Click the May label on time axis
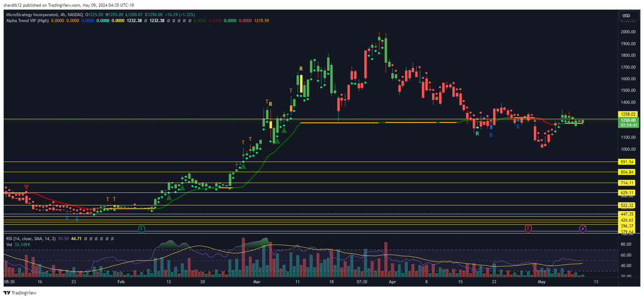The image size is (644, 299). (x=542, y=281)
